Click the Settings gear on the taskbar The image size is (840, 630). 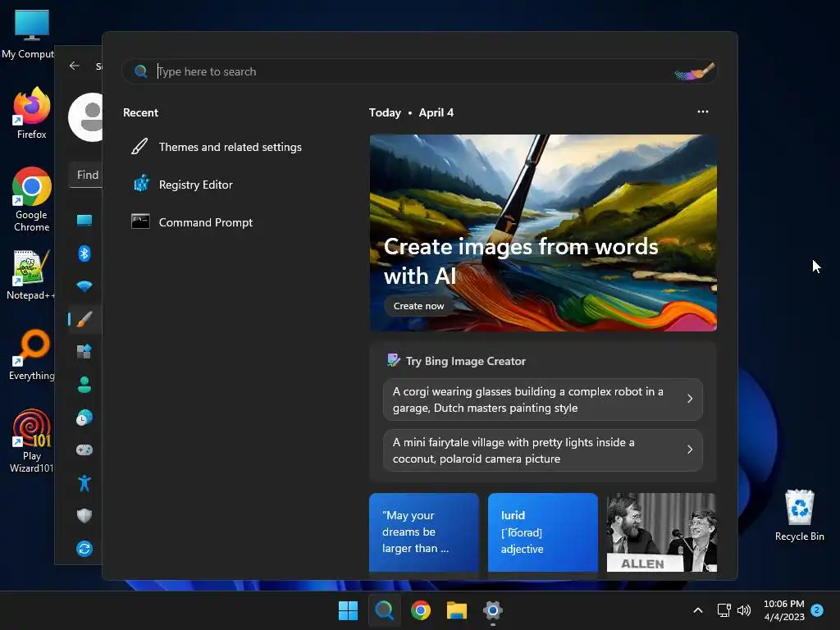[x=493, y=610]
